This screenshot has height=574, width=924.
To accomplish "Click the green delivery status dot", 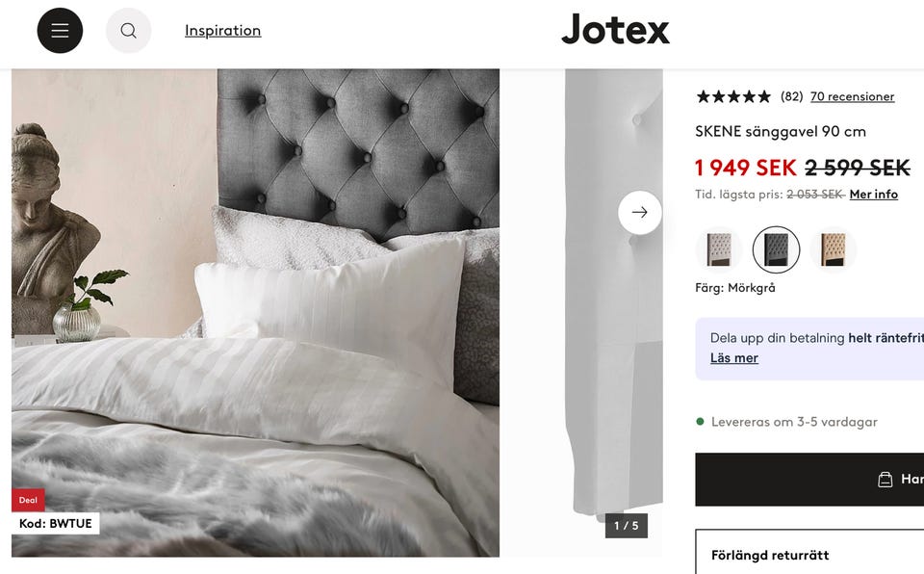I will tap(700, 421).
